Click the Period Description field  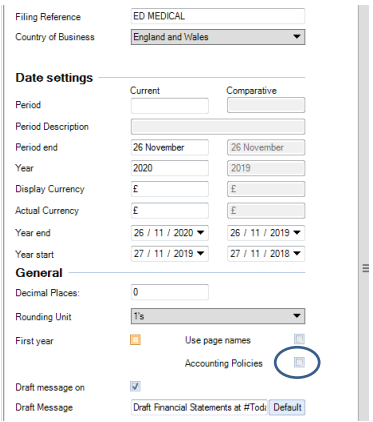218,127
